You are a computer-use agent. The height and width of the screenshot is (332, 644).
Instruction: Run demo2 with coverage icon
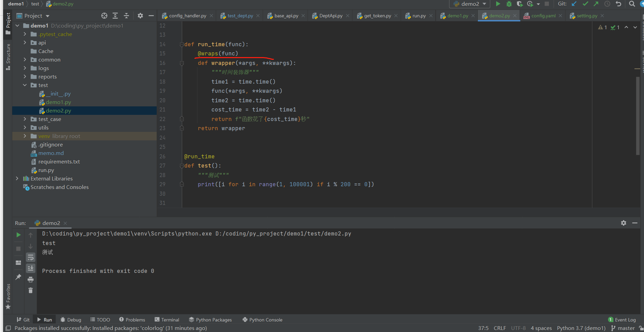[x=520, y=4]
